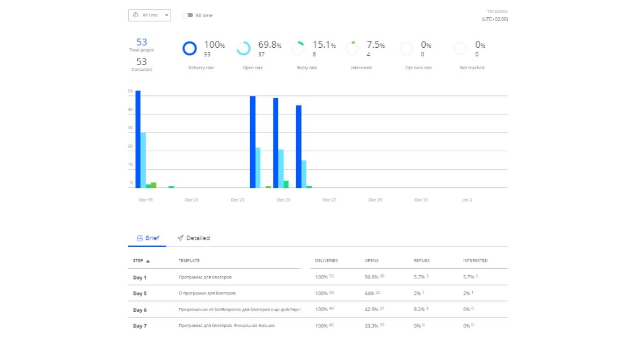Click the Day 6 step row label
This screenshot has width=644, height=338.
click(140, 310)
